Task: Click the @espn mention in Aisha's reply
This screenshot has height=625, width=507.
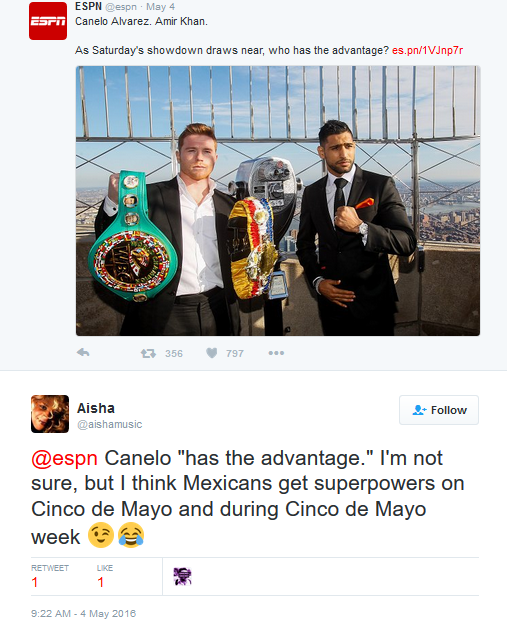Action: click(x=65, y=458)
